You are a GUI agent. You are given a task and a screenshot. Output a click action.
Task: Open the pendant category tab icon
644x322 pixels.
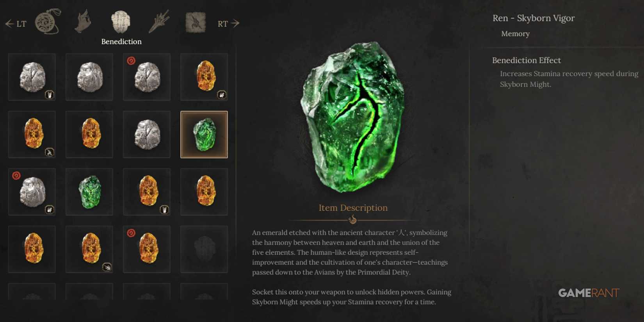48,21
